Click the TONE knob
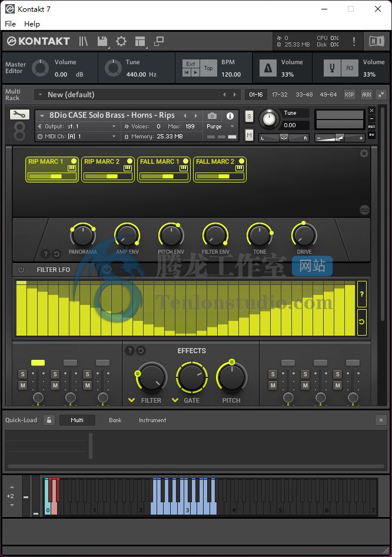 coord(260,235)
